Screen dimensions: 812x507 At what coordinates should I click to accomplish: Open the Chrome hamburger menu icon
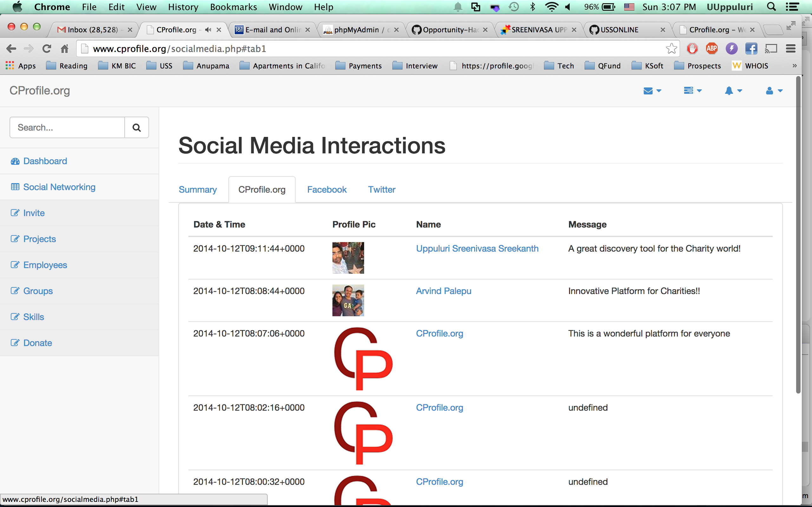790,49
